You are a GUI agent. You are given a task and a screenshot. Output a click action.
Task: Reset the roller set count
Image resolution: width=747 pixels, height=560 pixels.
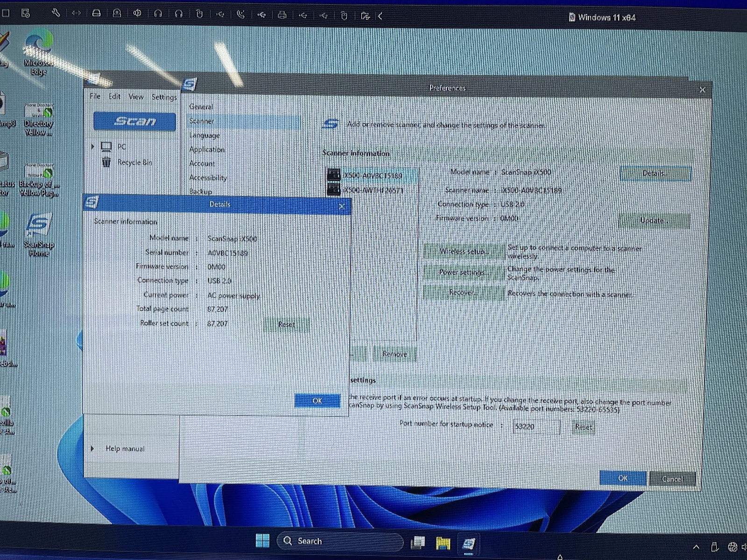click(286, 324)
